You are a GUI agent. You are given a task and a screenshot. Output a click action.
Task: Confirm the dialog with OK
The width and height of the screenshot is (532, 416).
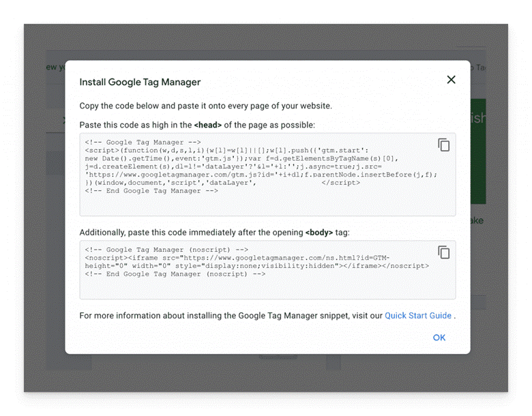[x=439, y=338]
